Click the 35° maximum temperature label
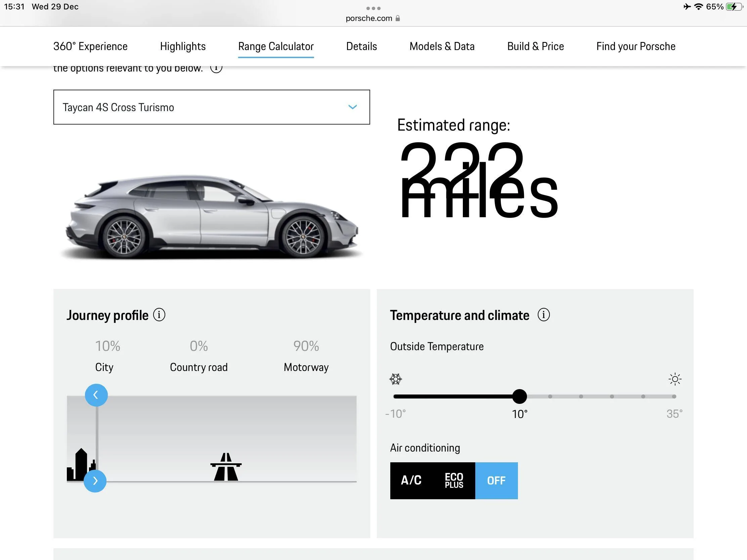This screenshot has width=747, height=560. 674,414
